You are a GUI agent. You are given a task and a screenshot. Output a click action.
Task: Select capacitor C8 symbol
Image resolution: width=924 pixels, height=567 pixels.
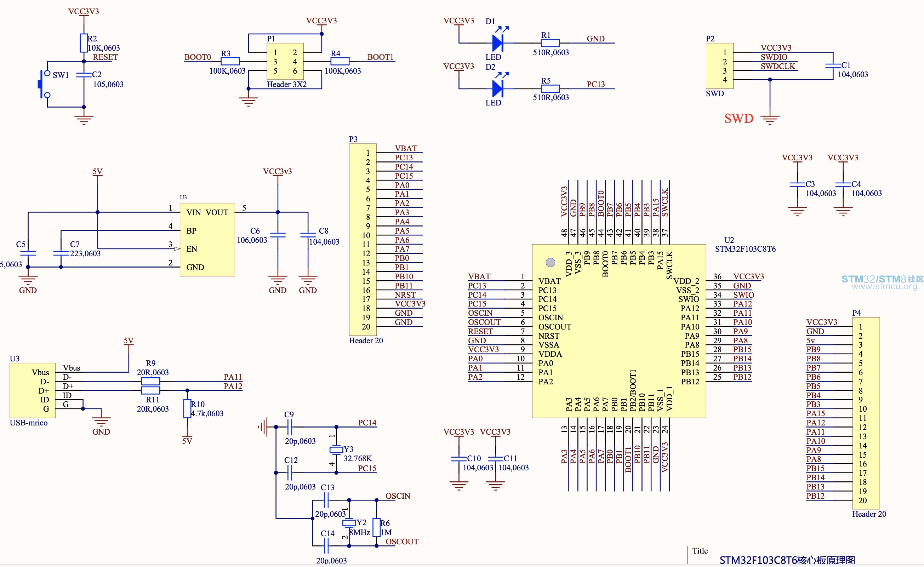pos(308,235)
